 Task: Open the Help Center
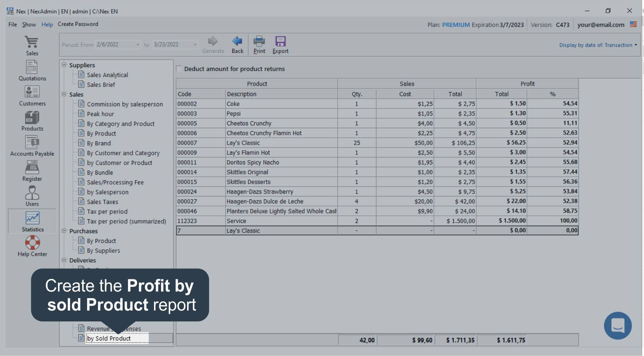point(32,246)
